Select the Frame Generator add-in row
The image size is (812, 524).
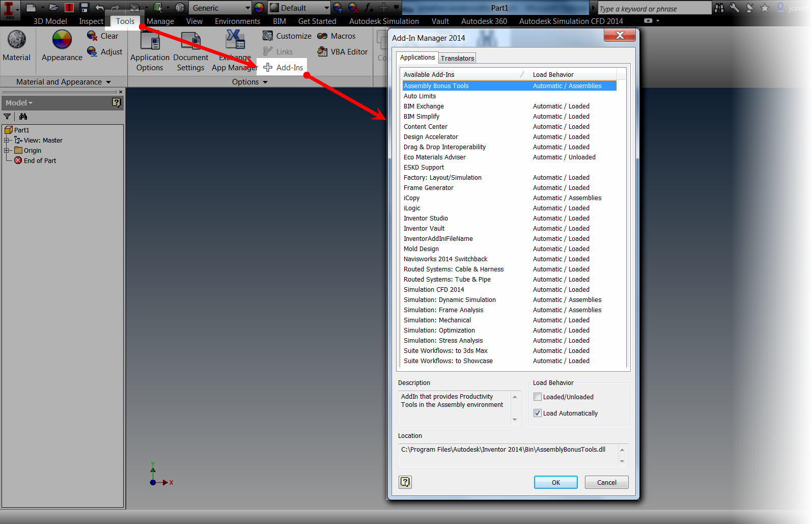point(509,187)
